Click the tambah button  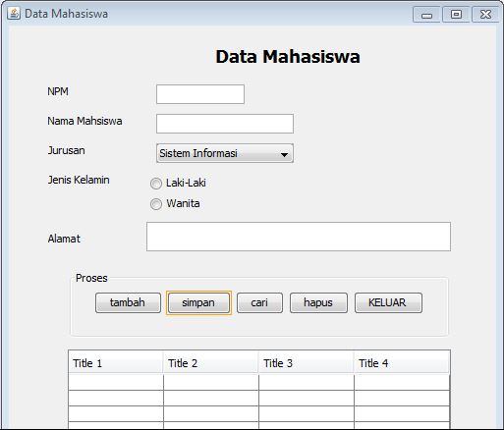tap(128, 302)
